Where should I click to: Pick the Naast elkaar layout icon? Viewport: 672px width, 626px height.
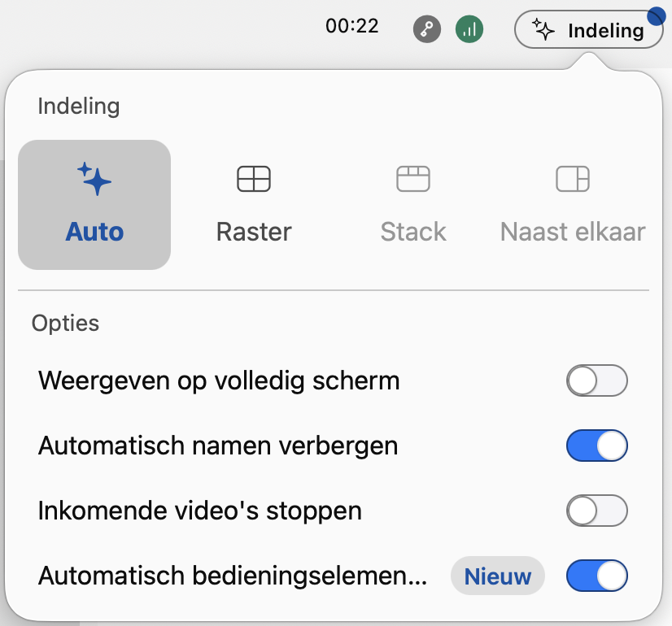(573, 179)
